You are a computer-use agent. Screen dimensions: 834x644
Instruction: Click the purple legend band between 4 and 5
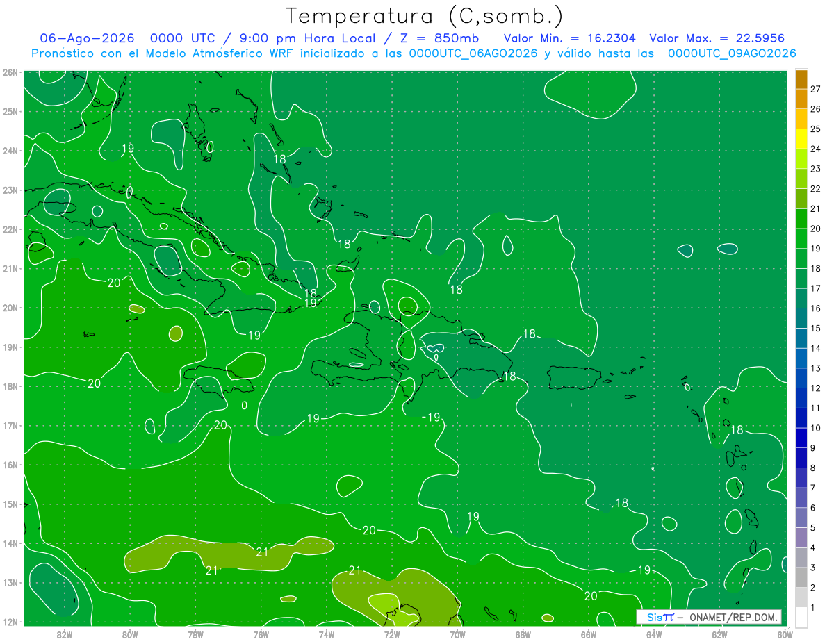801,538
